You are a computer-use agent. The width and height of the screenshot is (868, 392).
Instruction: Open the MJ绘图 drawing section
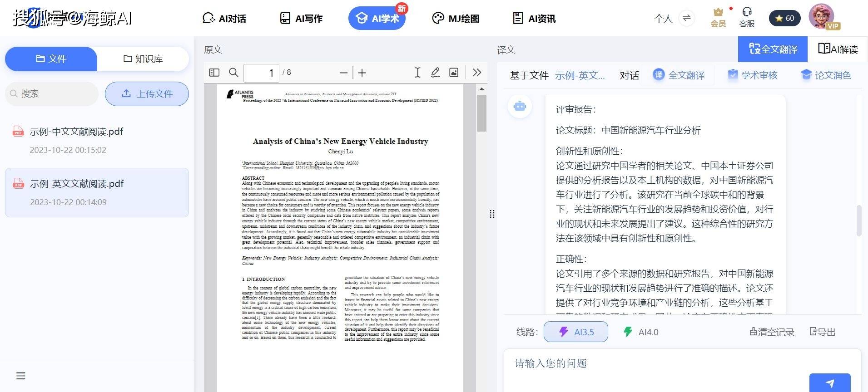click(455, 19)
